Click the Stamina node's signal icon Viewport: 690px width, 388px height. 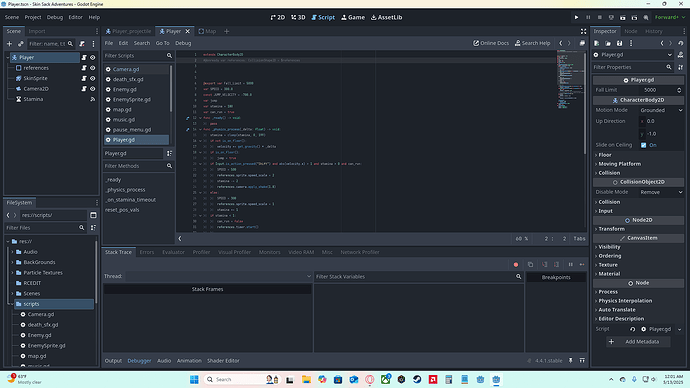click(92, 99)
